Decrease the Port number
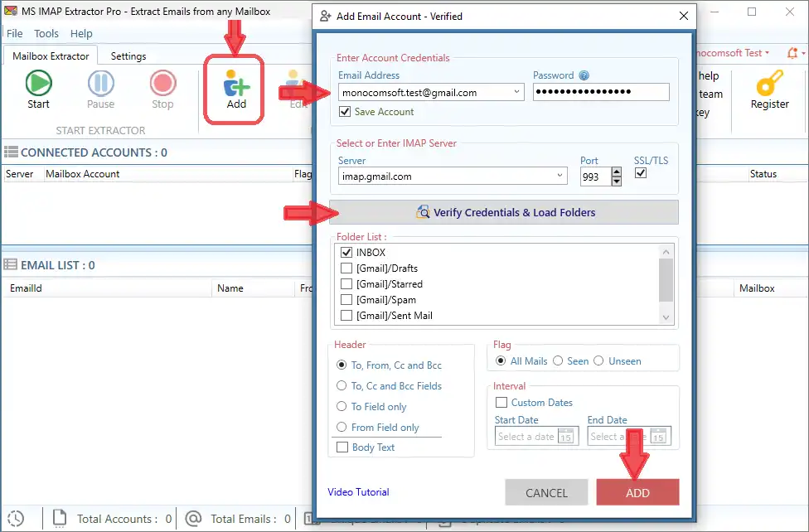The height and width of the screenshot is (532, 809). 616,181
